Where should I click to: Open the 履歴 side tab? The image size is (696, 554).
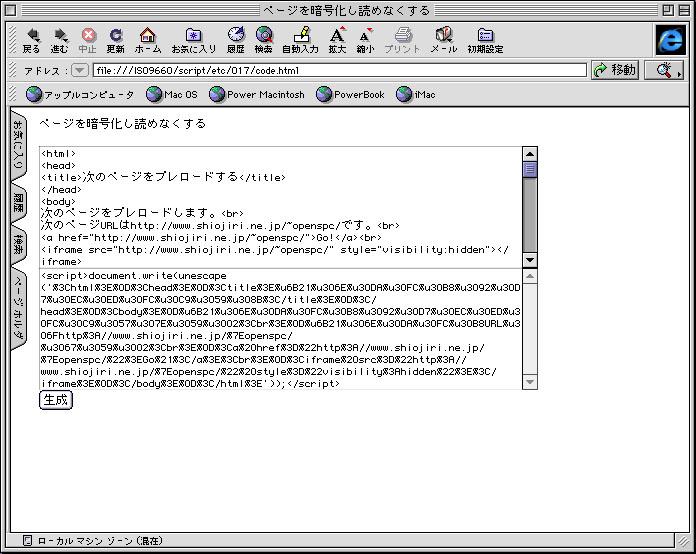(x=18, y=202)
